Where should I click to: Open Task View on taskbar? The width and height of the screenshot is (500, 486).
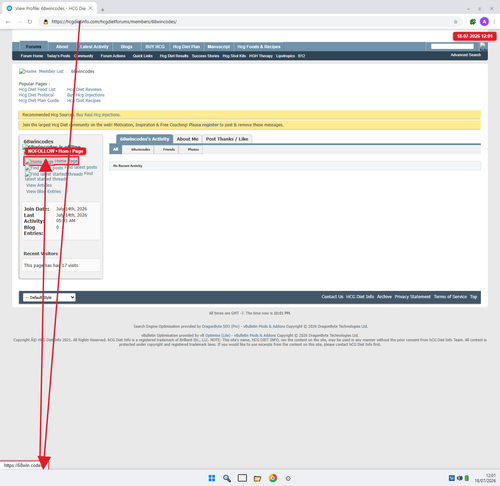tap(242, 478)
